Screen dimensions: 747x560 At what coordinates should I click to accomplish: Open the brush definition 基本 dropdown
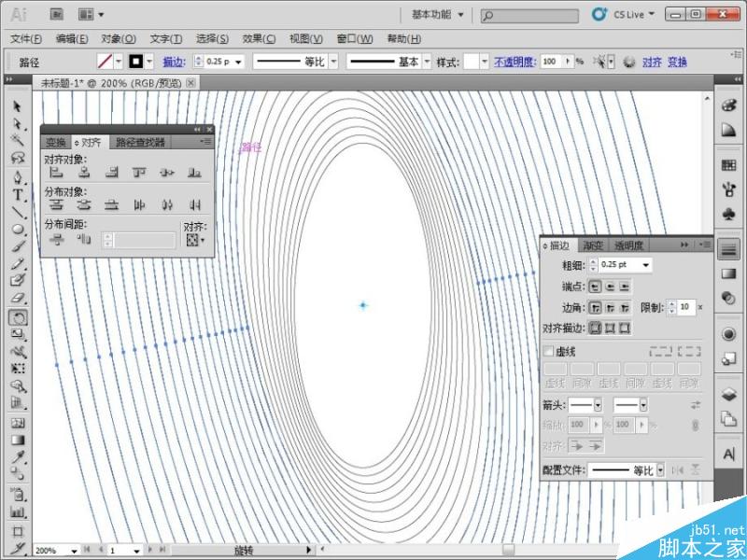(x=428, y=62)
